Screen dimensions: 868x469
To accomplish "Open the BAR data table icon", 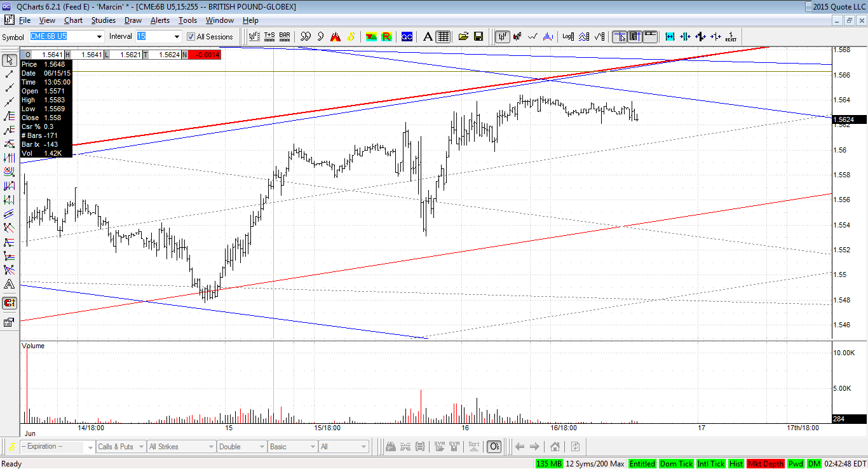I will (285, 36).
